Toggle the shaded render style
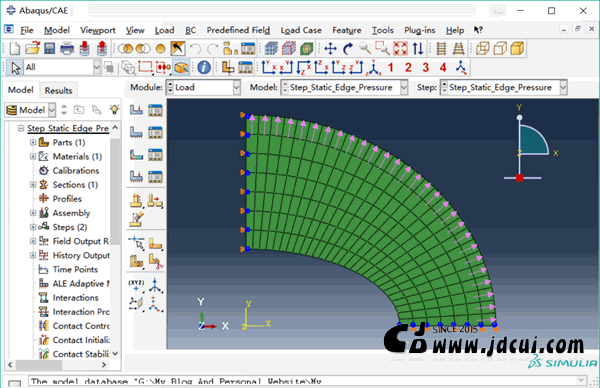 [517, 49]
